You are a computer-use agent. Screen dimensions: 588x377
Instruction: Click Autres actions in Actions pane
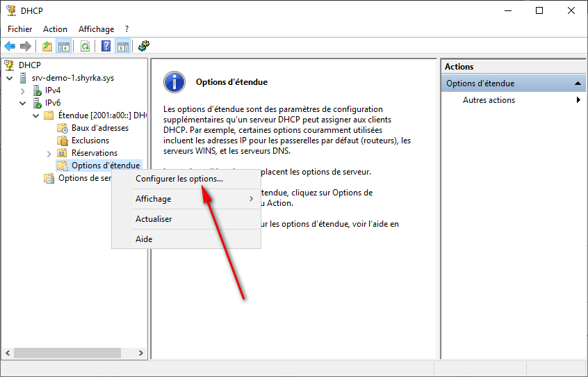click(489, 100)
